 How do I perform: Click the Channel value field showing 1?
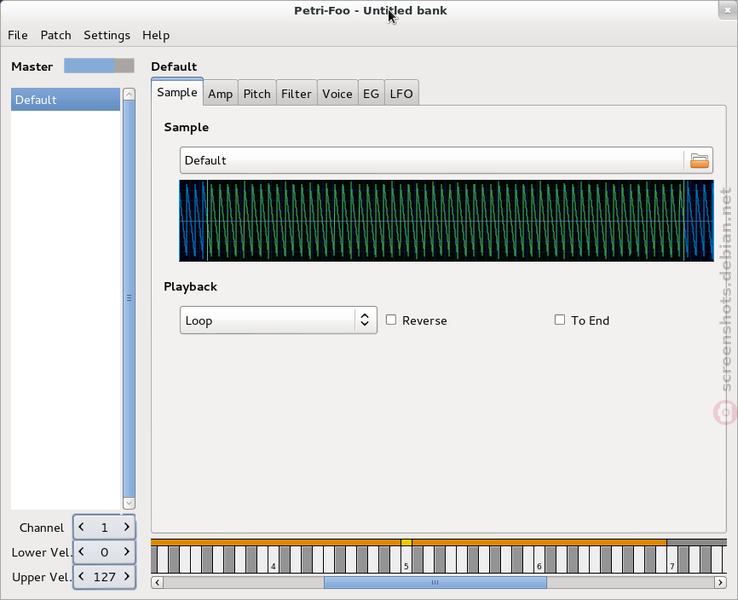(104, 527)
